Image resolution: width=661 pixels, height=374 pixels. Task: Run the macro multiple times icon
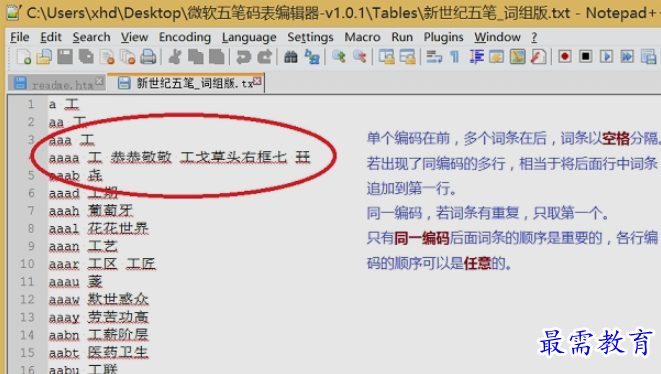click(x=627, y=57)
